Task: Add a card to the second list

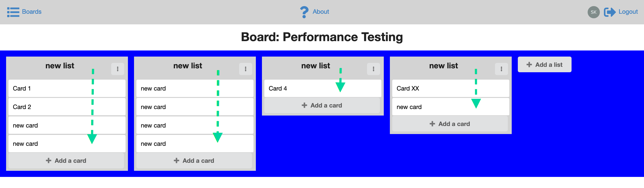Action: [194, 161]
